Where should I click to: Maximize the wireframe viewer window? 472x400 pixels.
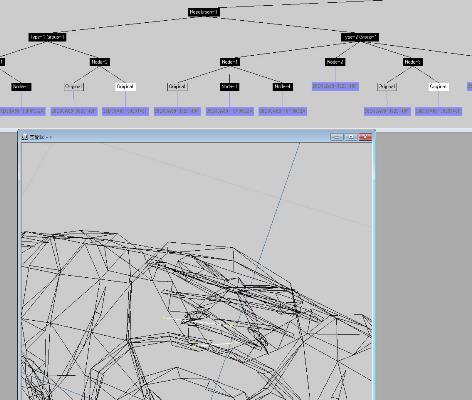(x=351, y=137)
